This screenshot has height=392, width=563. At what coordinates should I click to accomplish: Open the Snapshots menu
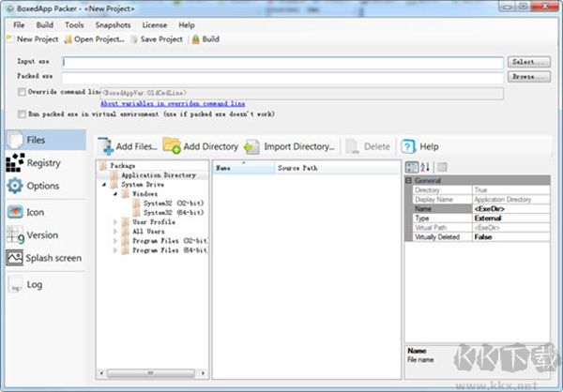point(114,25)
